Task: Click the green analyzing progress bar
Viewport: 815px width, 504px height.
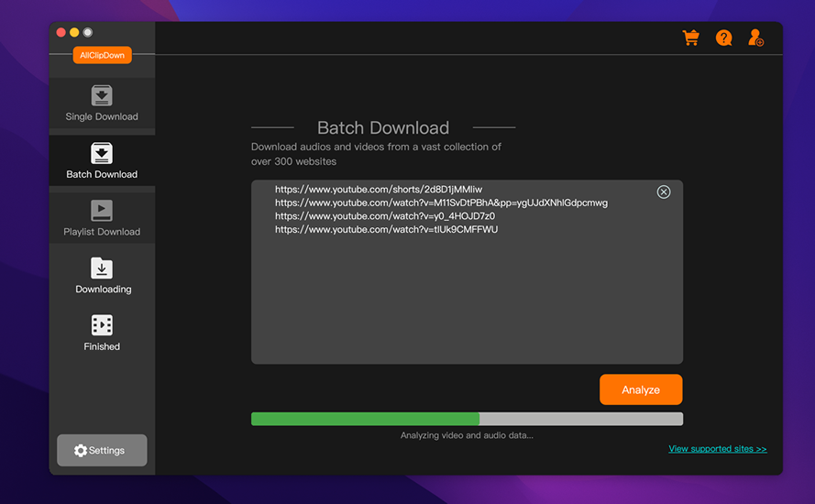Action: [365, 419]
